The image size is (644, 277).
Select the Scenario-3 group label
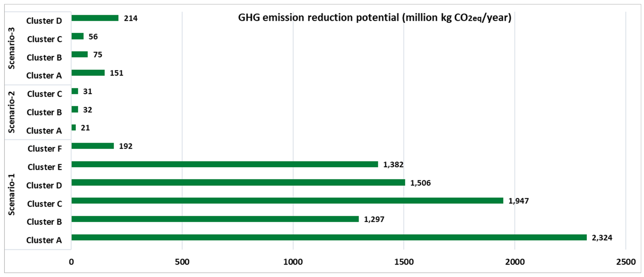tap(12, 48)
